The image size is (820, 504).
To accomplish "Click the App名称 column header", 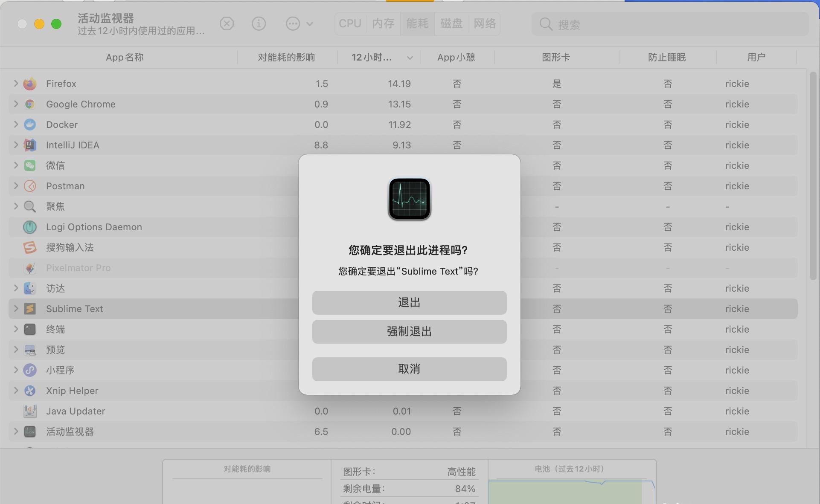I will point(125,57).
